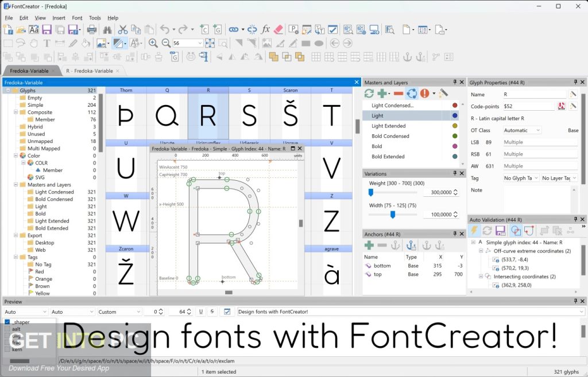588x377 pixels.
Task: Click the Zoom In magnifier icon
Action: 153,43
